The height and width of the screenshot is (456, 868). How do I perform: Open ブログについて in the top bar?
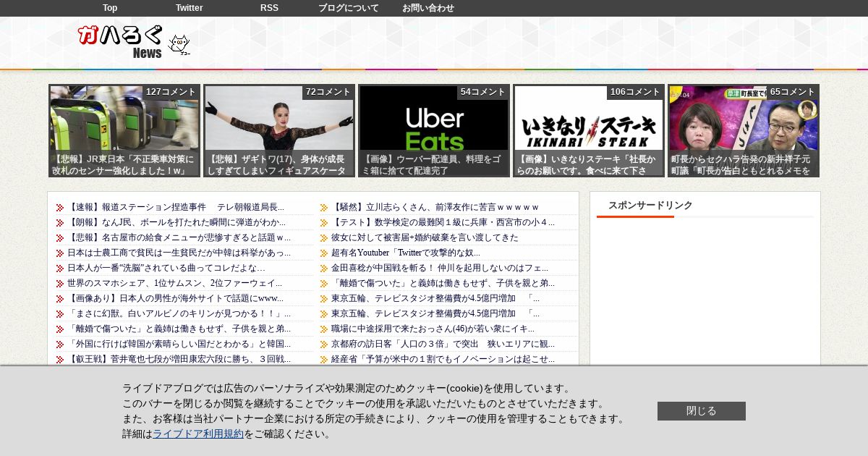pyautogui.click(x=349, y=8)
